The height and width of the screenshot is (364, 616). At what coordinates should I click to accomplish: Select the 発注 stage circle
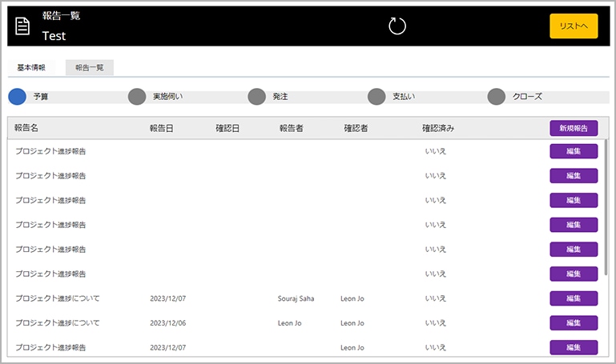pos(256,97)
